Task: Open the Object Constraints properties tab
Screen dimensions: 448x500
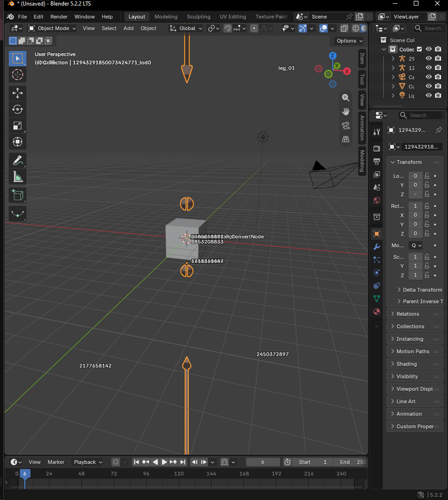Action: (377, 286)
